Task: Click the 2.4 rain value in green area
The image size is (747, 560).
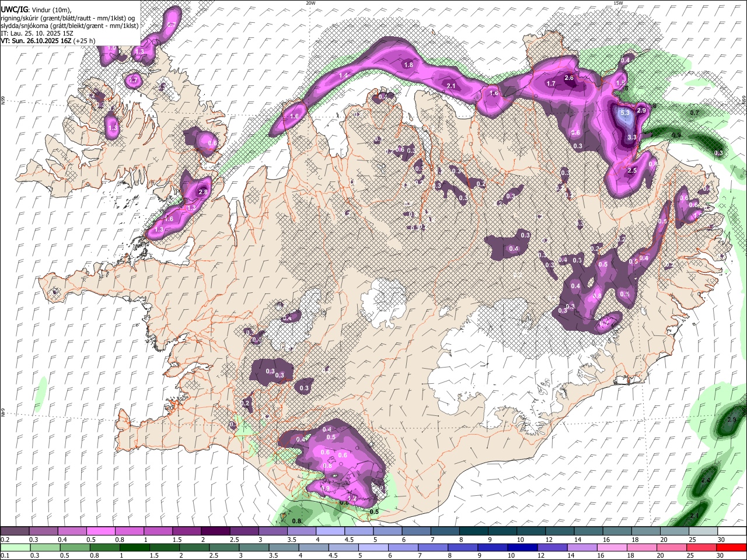Action: [706, 480]
